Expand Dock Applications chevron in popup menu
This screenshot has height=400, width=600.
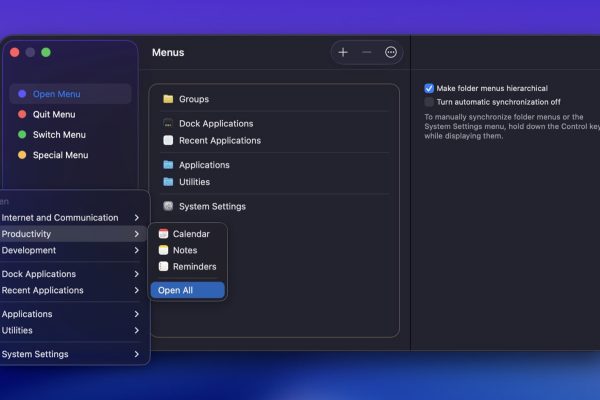coord(137,274)
